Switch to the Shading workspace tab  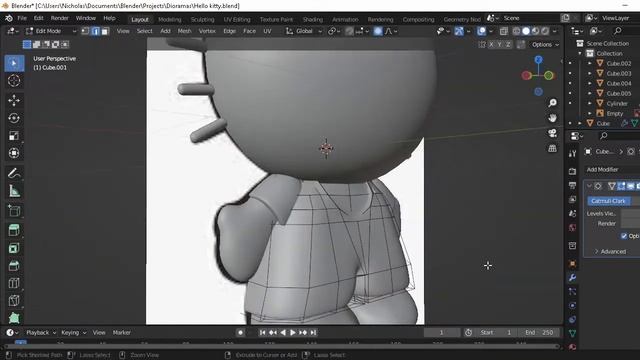pos(313,20)
